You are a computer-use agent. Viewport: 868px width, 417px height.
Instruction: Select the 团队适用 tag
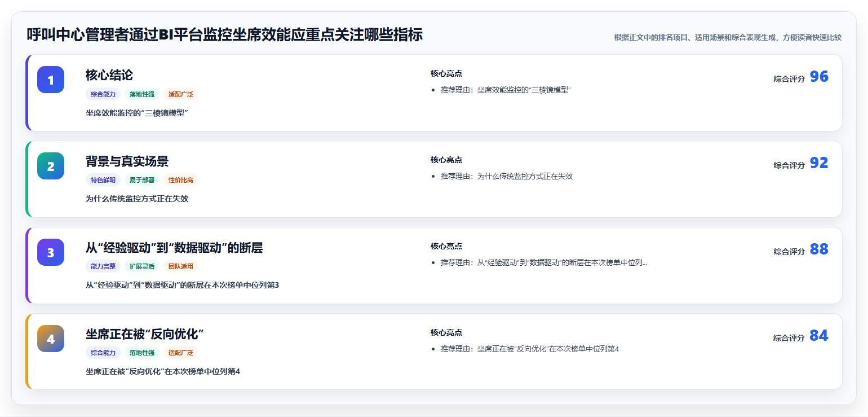point(181,267)
